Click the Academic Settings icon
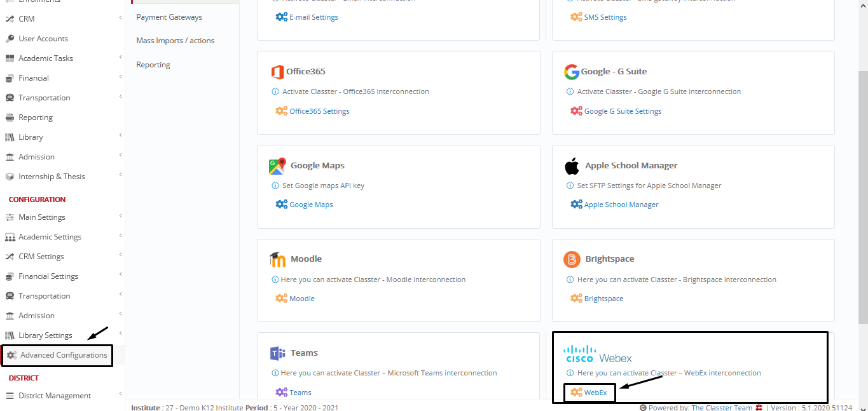The image size is (868, 411). 10,237
